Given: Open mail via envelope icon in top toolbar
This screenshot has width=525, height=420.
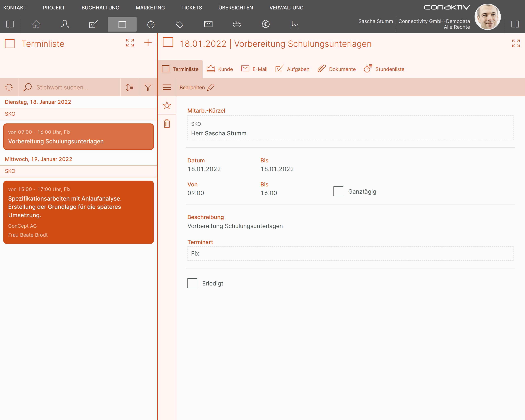Looking at the screenshot, I should pyautogui.click(x=208, y=24).
